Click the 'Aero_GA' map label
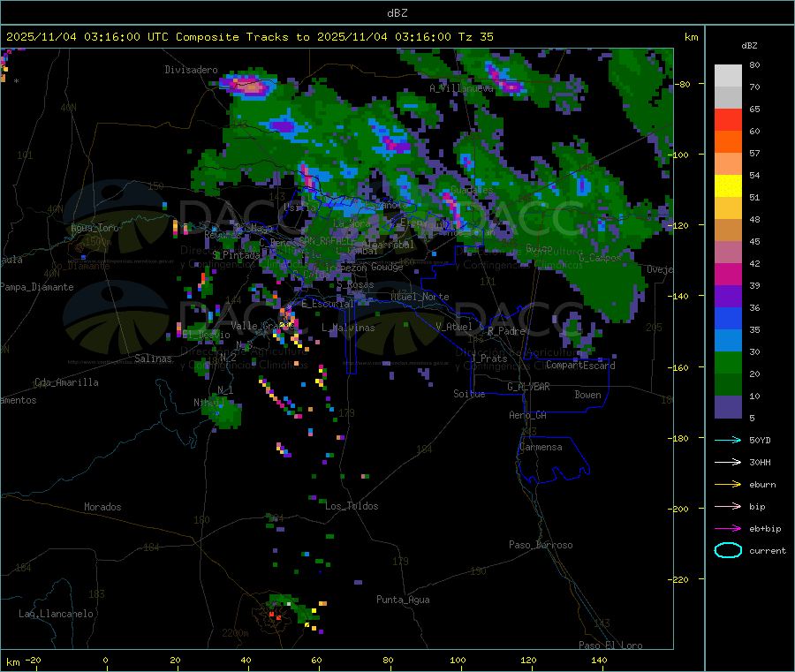 [x=527, y=415]
